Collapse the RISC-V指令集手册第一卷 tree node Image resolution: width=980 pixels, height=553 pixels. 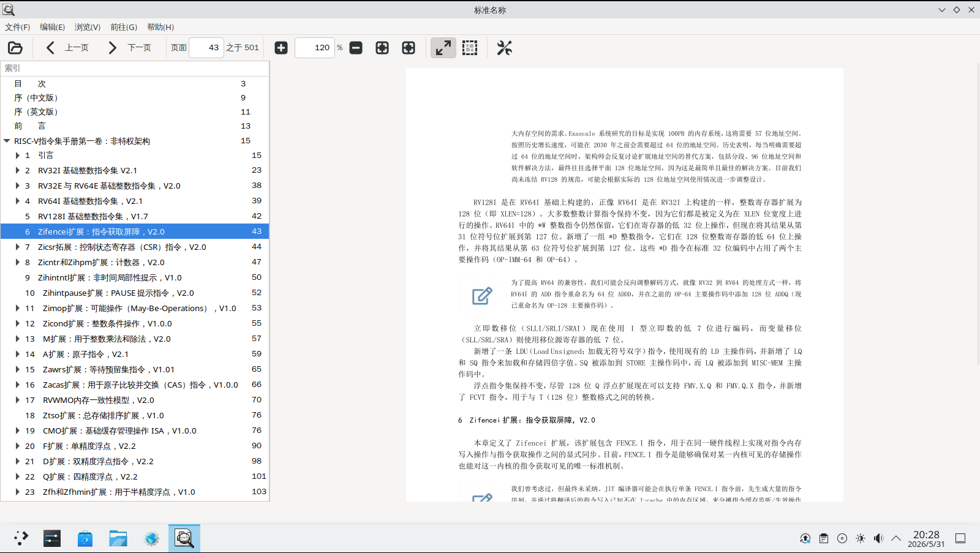7,141
